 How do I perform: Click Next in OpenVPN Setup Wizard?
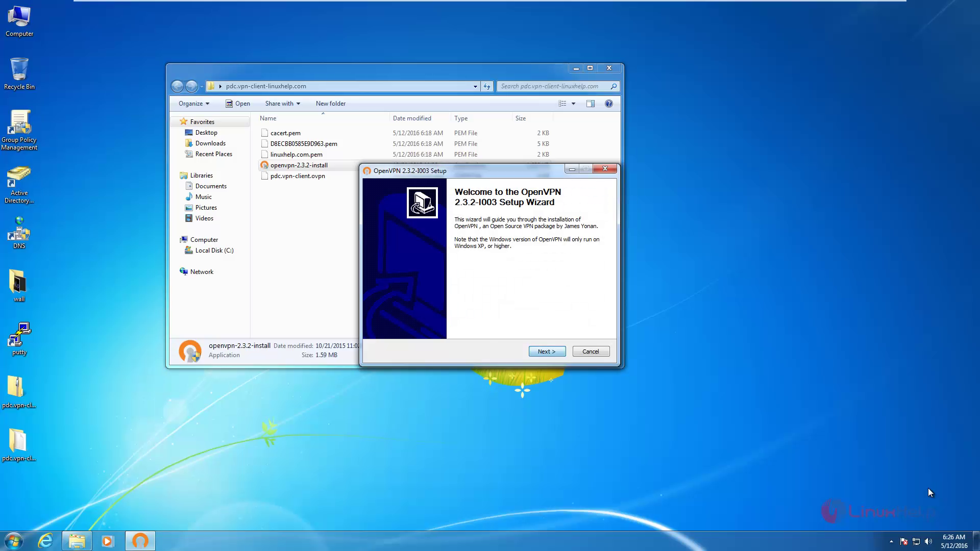pos(547,352)
